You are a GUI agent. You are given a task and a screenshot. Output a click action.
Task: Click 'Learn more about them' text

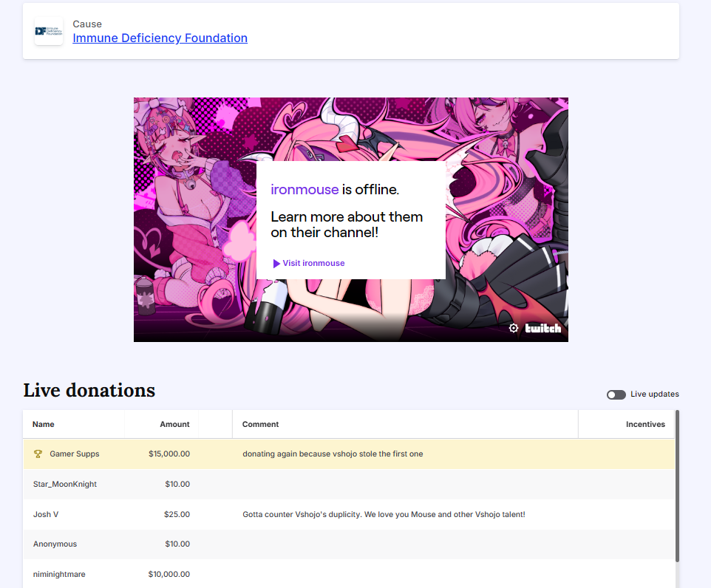coord(347,217)
